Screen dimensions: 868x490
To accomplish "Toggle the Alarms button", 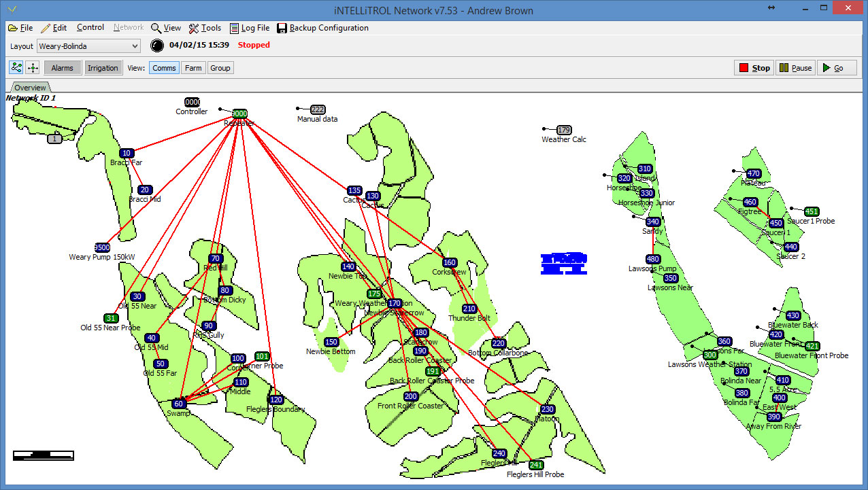I will [x=63, y=68].
